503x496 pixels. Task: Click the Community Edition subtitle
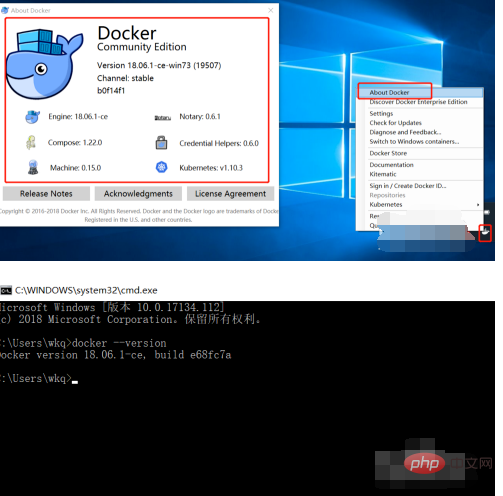point(142,47)
